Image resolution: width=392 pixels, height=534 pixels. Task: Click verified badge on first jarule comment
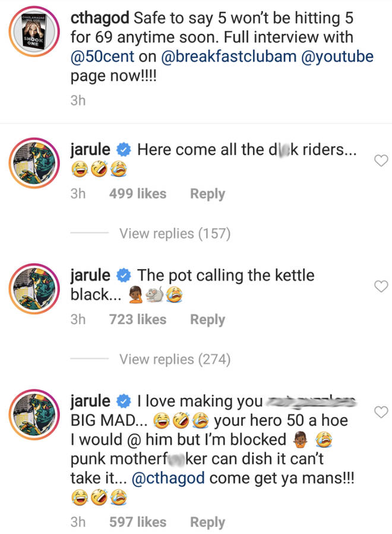tap(124, 150)
